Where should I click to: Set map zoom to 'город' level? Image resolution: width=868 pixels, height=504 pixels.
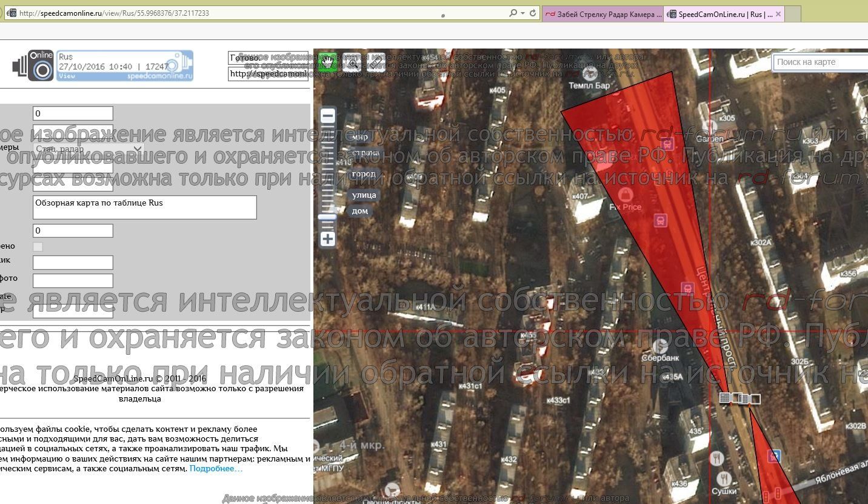(x=364, y=174)
